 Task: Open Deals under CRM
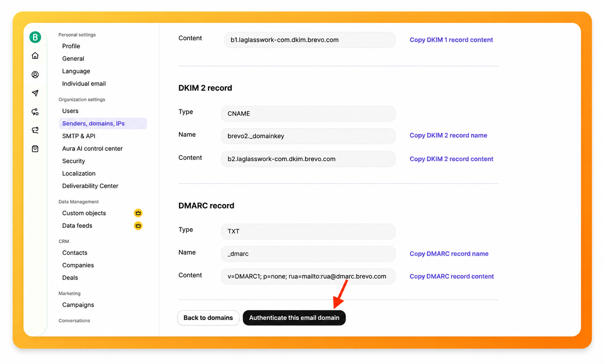pos(70,278)
